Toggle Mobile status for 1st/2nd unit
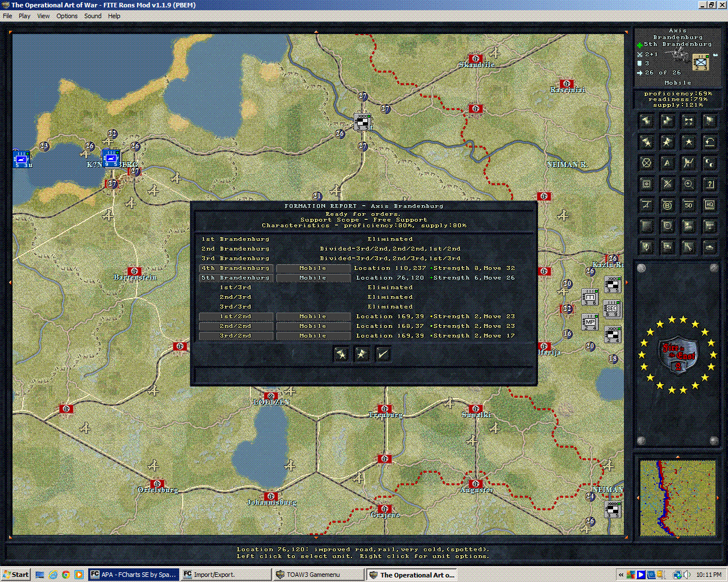The image size is (728, 582). [313, 317]
